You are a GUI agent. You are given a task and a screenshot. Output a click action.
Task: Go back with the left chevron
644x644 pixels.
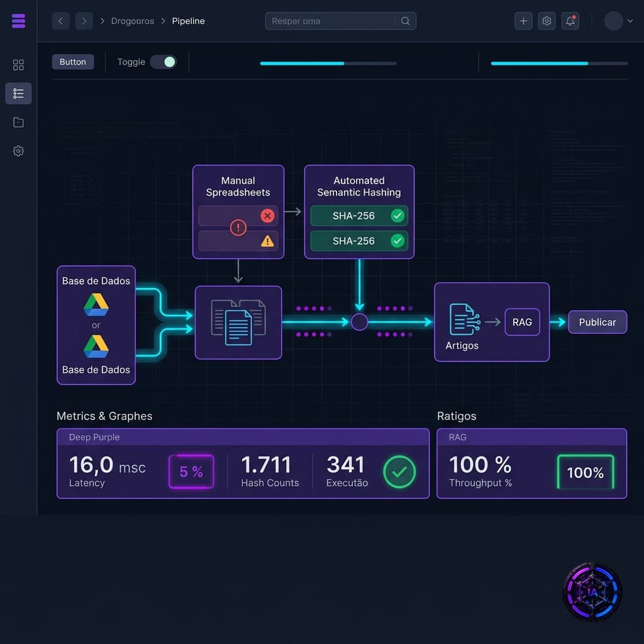pyautogui.click(x=61, y=21)
